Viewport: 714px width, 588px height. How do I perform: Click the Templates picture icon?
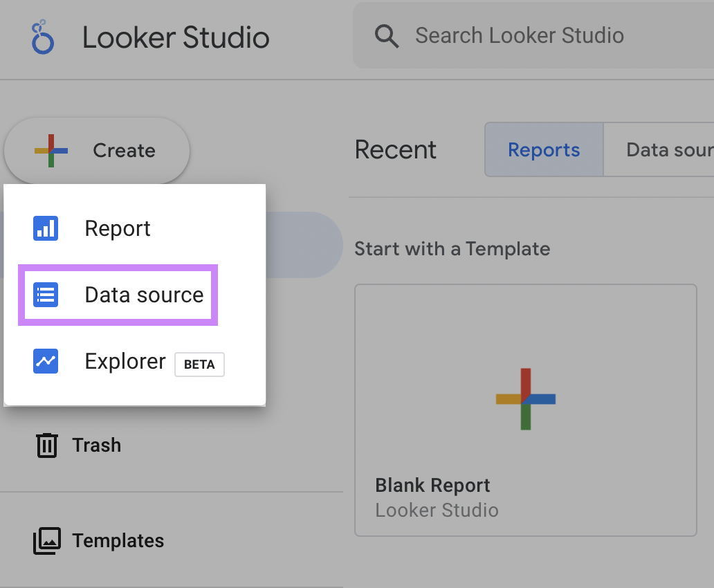tap(46, 540)
